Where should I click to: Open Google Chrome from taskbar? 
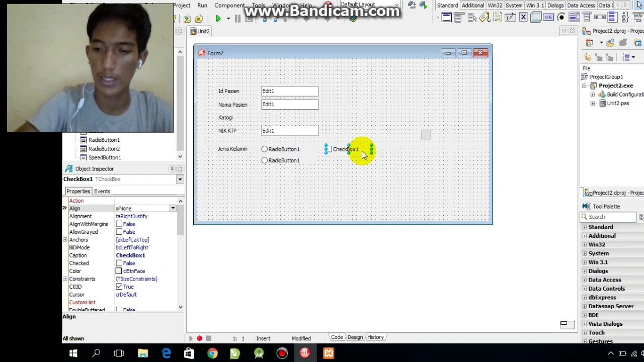coord(212,353)
